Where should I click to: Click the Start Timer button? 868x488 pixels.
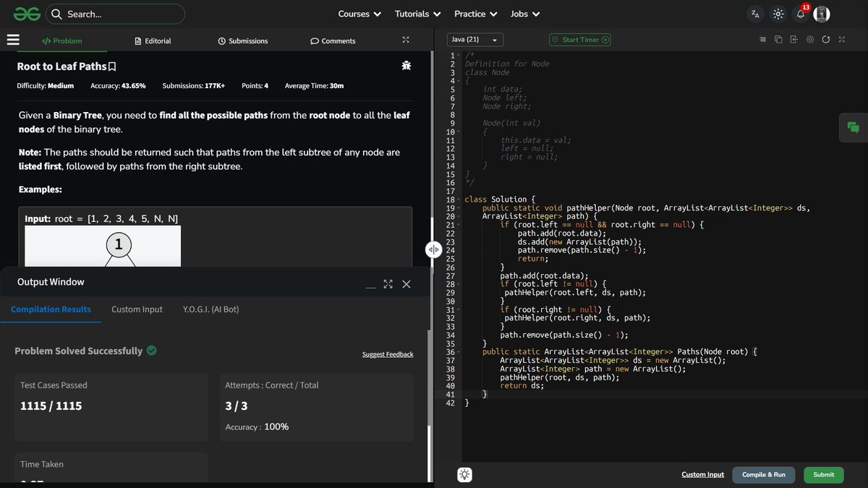point(580,40)
